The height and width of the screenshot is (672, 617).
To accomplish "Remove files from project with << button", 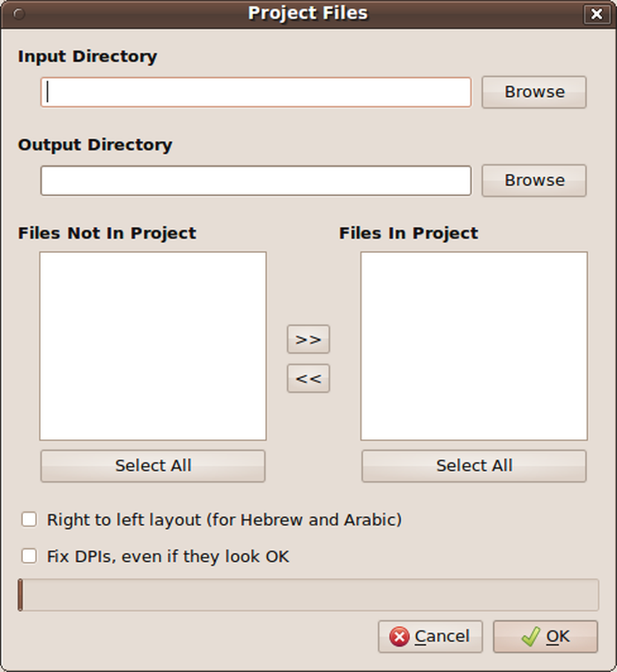I will point(308,379).
